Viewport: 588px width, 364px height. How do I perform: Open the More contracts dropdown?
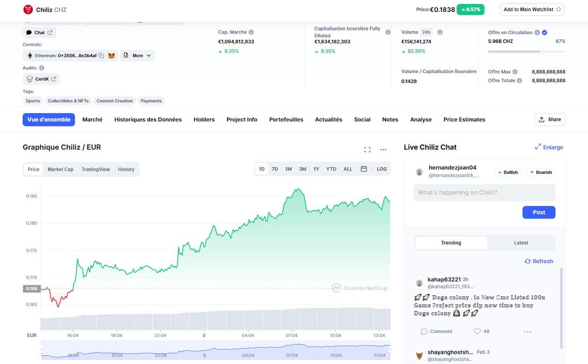(137, 55)
